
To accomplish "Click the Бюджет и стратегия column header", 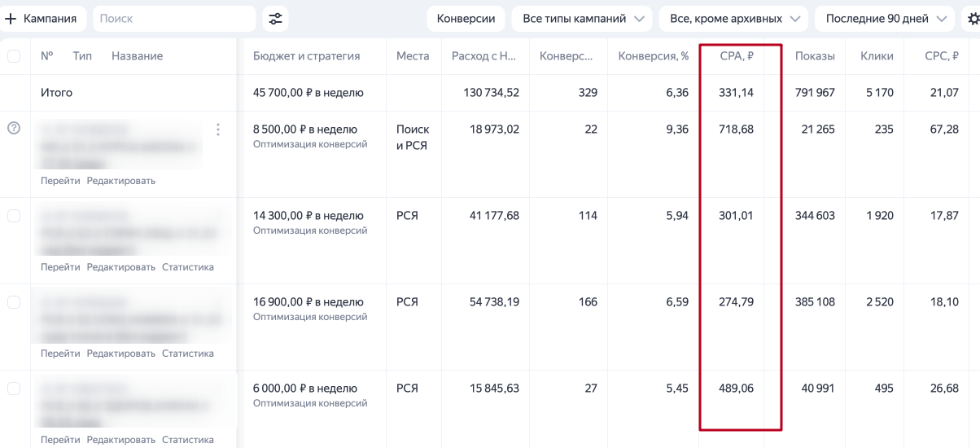I will [307, 56].
